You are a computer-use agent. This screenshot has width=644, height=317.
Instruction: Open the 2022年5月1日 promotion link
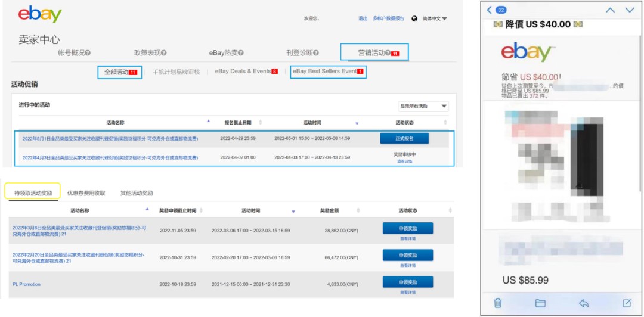[x=110, y=139]
